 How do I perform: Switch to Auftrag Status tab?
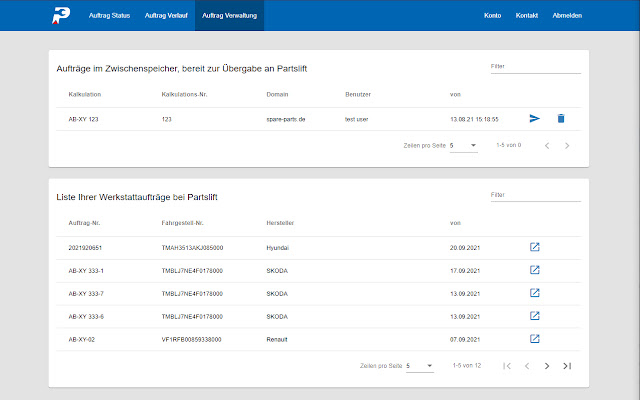[110, 16]
